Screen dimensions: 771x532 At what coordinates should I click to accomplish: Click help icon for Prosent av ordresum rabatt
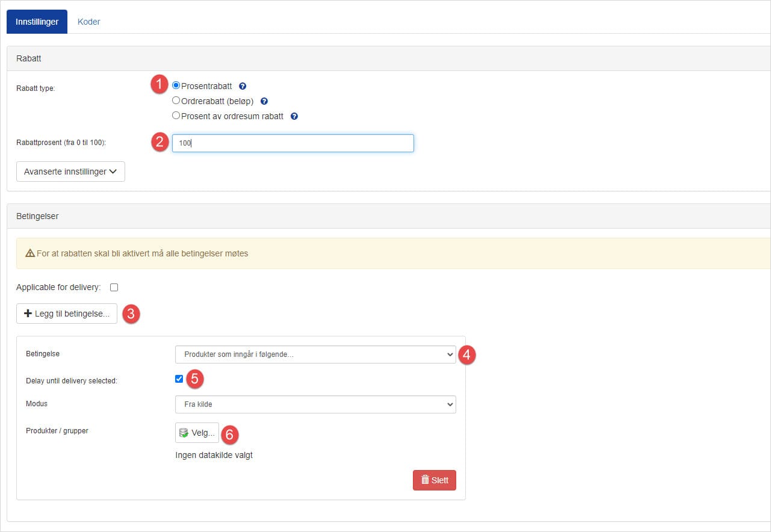(294, 116)
